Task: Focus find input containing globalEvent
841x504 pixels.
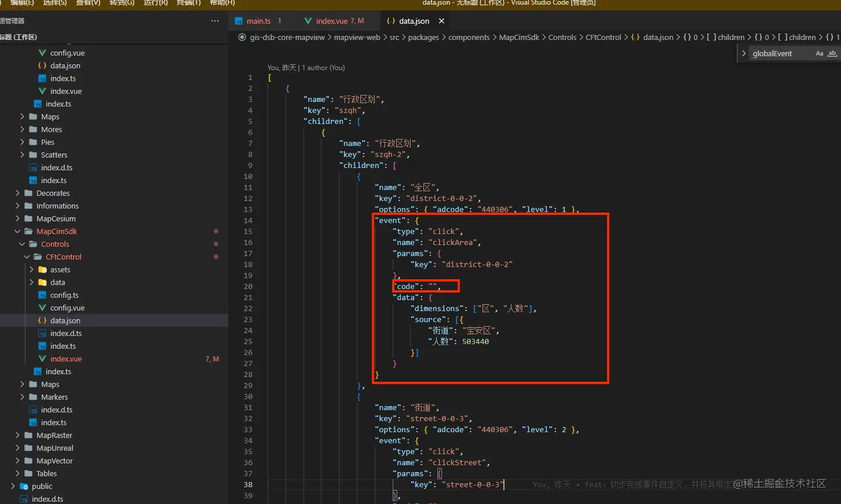Action: pos(781,53)
